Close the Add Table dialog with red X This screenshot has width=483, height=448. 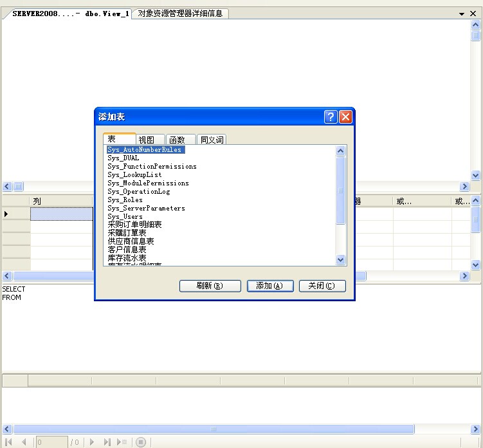[345, 117]
